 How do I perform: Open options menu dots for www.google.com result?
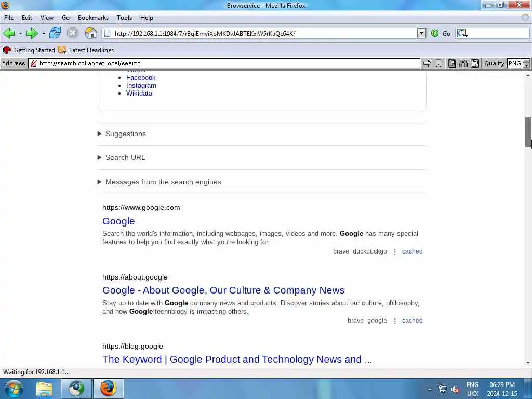pyautogui.click(x=395, y=252)
